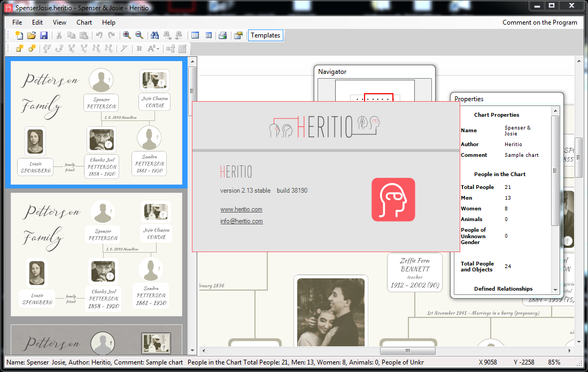588x372 pixels.
Task: Click Properties panel scroll down arrow
Action: 555,290
